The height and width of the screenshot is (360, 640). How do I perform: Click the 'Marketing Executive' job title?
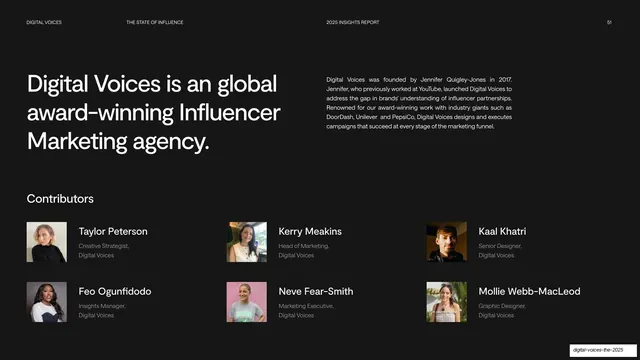[306, 306]
